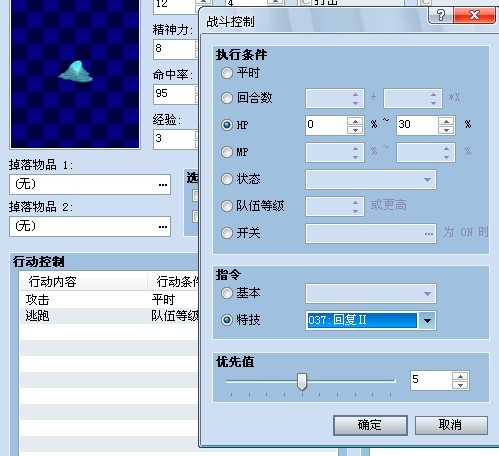Click the enemy battler graphic preview
Viewport: 499px width, 456px height.
pos(75,74)
